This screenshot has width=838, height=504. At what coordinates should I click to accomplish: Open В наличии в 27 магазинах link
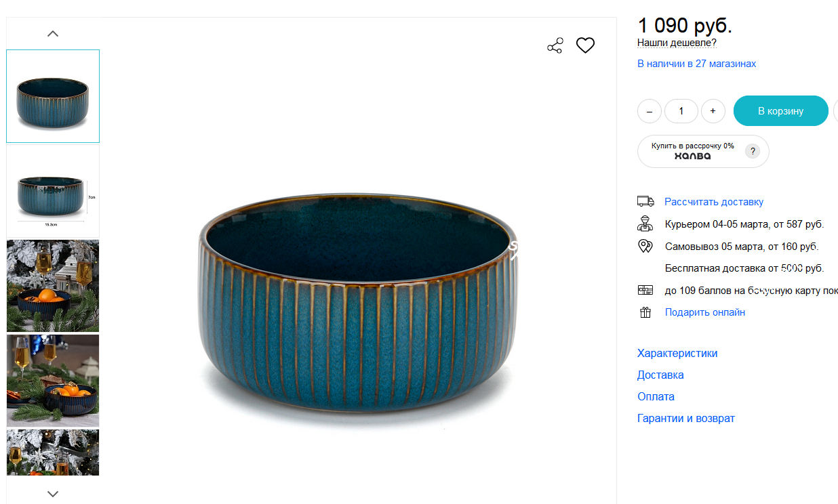(696, 64)
